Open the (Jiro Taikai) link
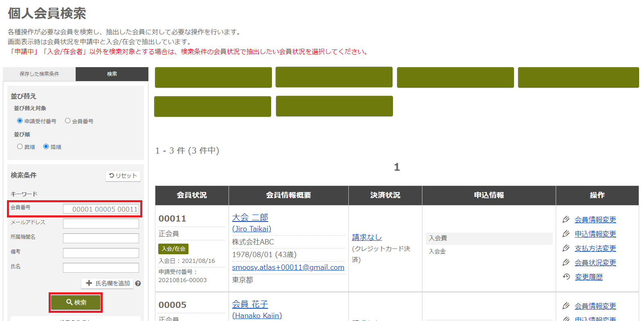This screenshot has width=644, height=321. [252, 229]
